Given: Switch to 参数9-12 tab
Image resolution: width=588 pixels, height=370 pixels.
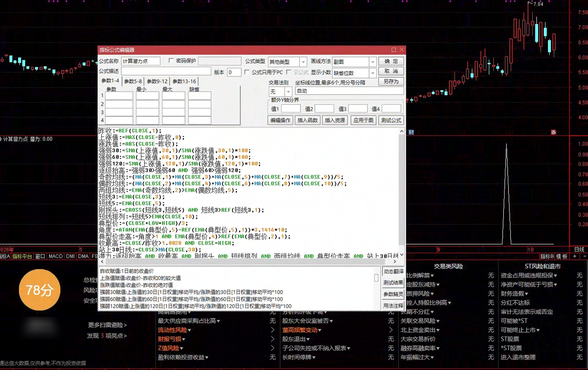Looking at the screenshot, I should (x=157, y=81).
